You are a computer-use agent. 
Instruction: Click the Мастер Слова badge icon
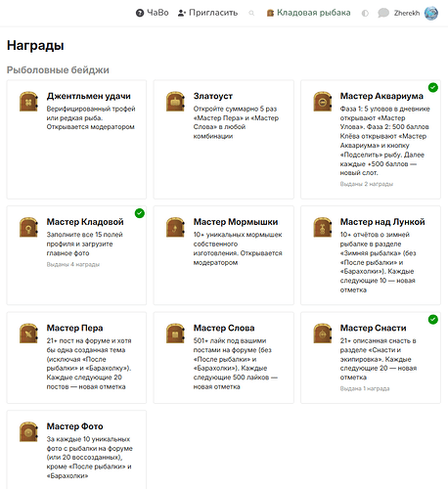coord(175,333)
